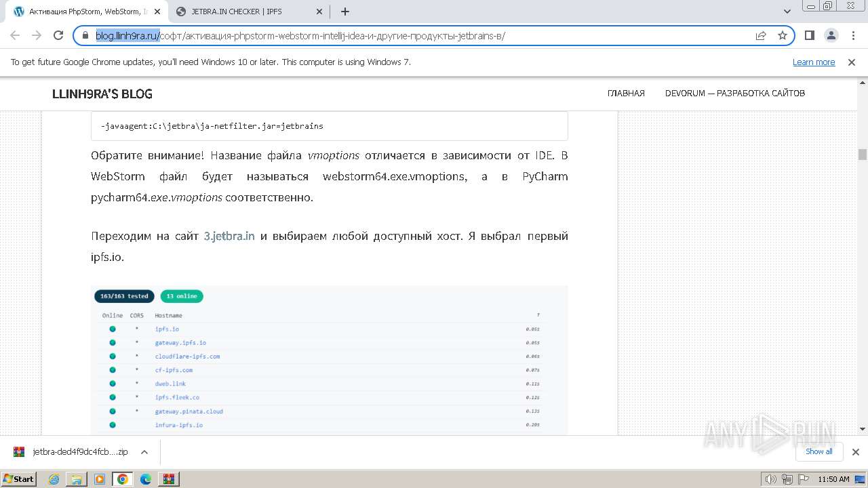
Task: Open Windows Media Player from the taskbar
Action: (x=100, y=479)
